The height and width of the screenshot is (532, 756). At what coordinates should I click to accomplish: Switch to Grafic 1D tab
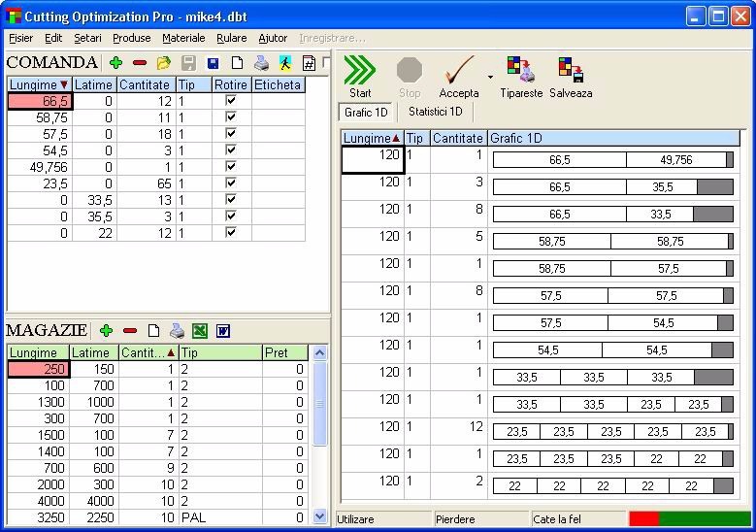click(x=366, y=112)
